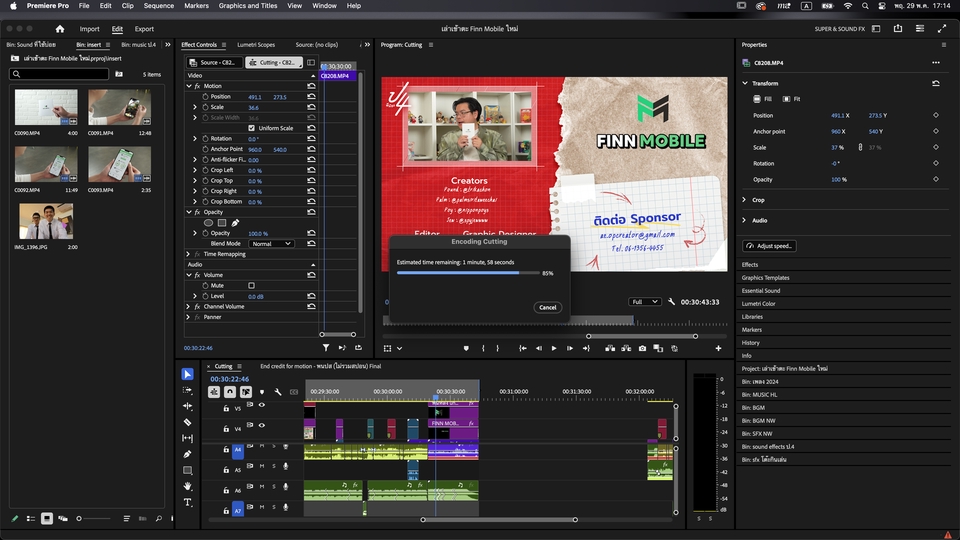Open the Sequence menu

tap(158, 5)
